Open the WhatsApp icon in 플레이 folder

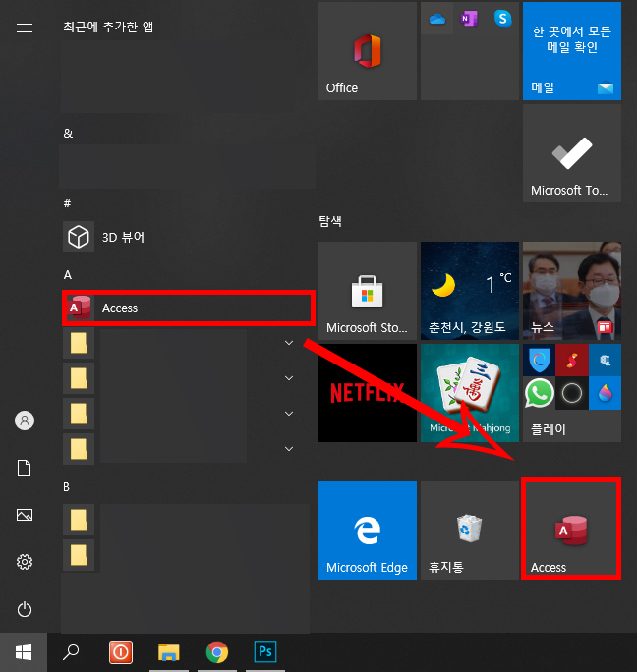click(540, 393)
